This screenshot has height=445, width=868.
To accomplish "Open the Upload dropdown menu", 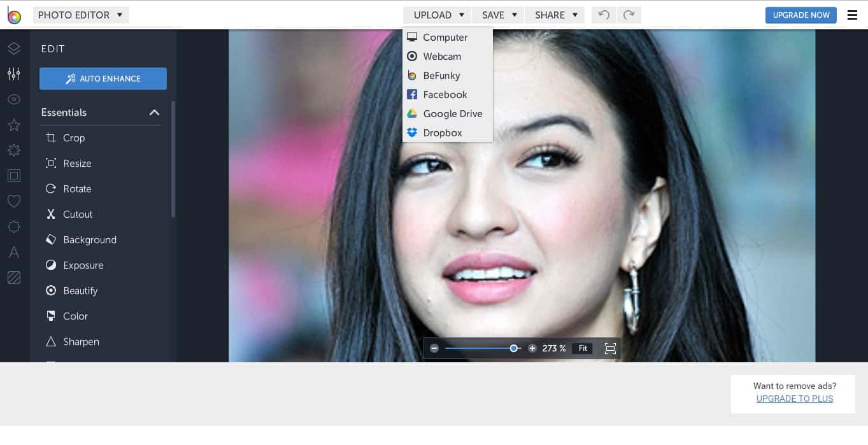I will point(438,15).
